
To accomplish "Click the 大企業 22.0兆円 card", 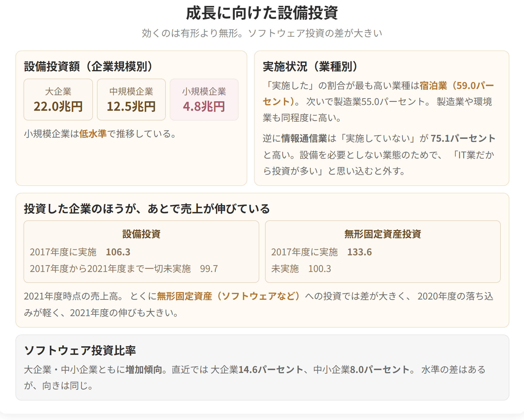I will (x=58, y=100).
